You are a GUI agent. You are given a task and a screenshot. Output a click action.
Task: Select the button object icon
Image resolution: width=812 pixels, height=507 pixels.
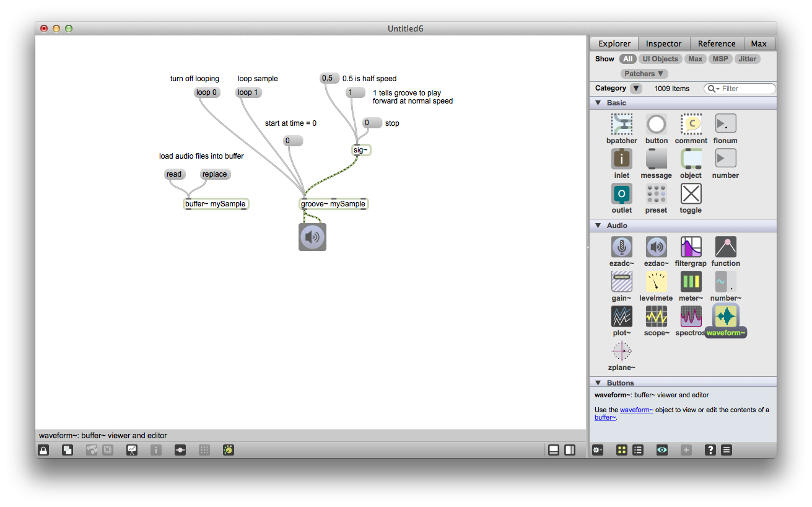coord(657,124)
